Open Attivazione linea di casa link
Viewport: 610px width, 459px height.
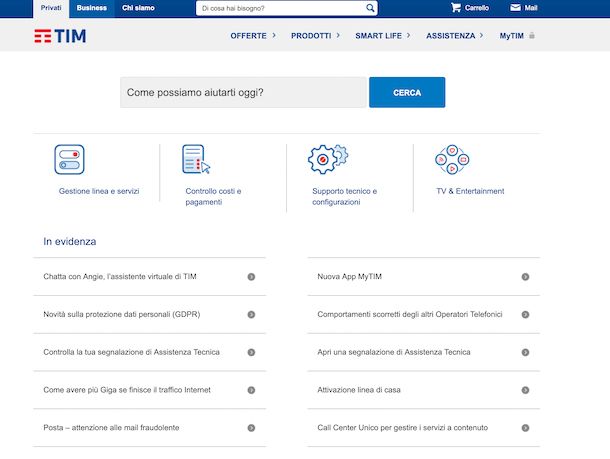click(359, 390)
